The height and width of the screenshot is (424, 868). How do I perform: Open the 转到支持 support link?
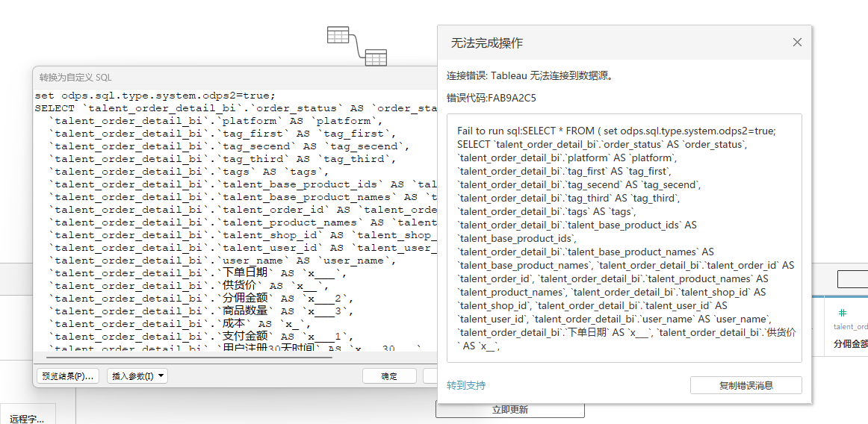point(466,384)
